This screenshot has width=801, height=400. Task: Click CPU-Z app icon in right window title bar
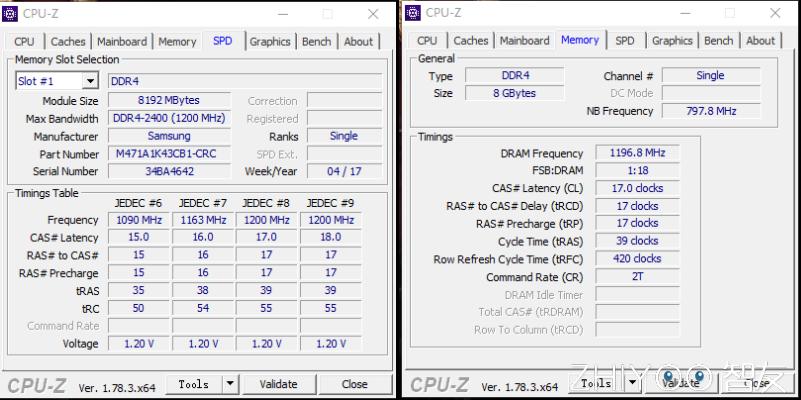pos(413,13)
